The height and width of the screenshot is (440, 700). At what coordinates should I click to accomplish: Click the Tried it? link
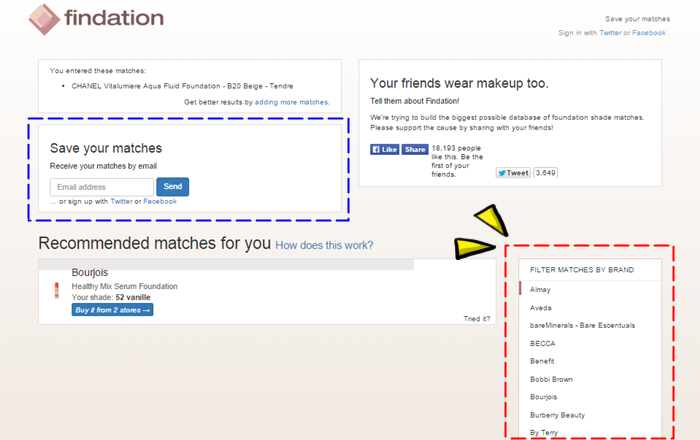(x=477, y=319)
